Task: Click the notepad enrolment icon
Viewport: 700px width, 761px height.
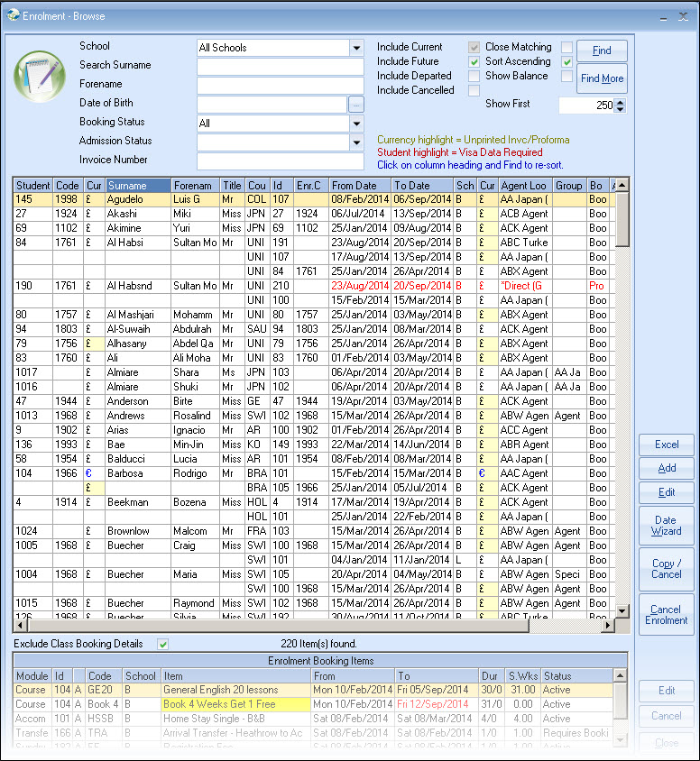Action: 39,77
